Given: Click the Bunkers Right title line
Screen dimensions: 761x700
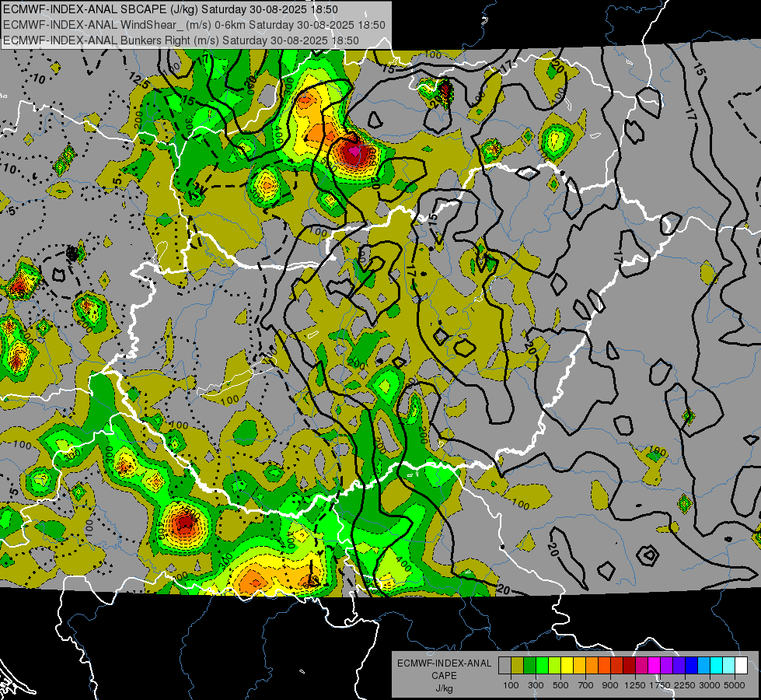Looking at the screenshot, I should coord(181,40).
